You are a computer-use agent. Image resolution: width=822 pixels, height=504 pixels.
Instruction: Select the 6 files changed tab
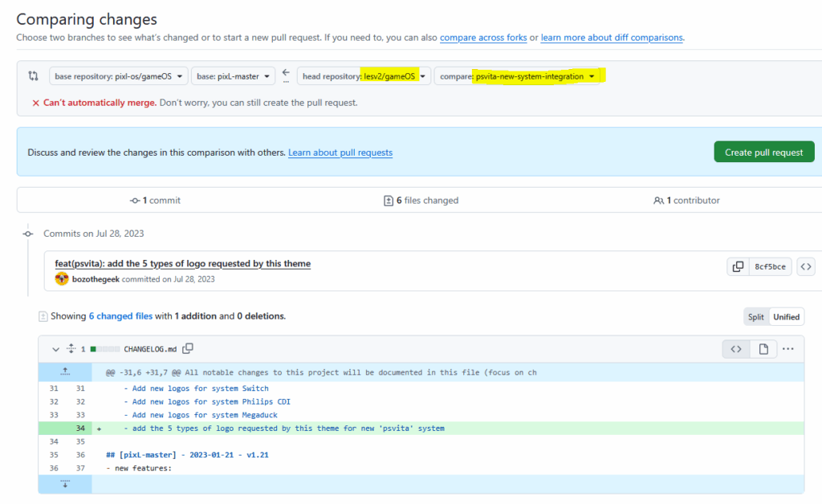(421, 201)
